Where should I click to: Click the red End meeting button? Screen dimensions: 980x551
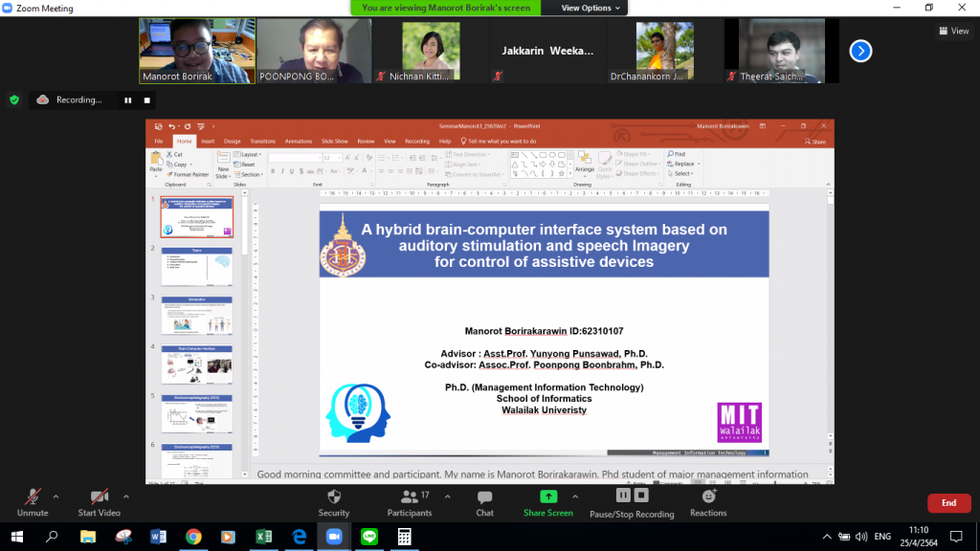click(x=948, y=503)
